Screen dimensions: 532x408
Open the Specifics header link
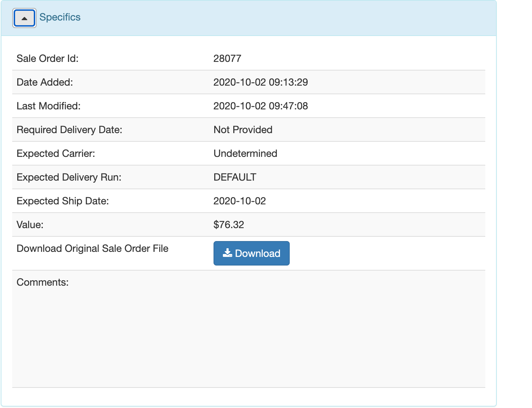(x=60, y=17)
